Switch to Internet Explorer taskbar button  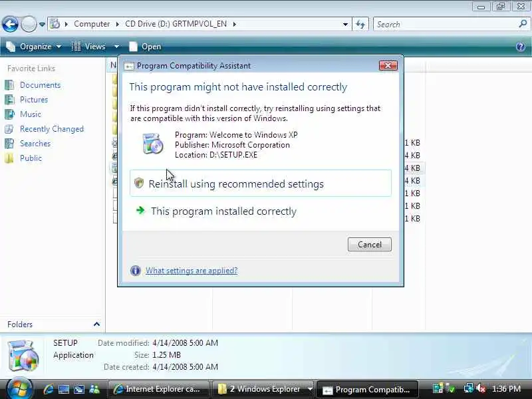(x=159, y=389)
